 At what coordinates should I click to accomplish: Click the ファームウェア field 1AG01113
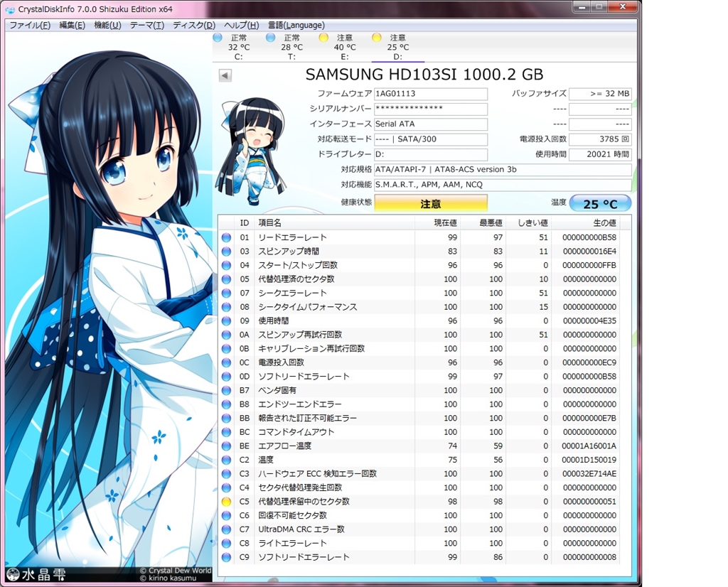[x=431, y=94]
